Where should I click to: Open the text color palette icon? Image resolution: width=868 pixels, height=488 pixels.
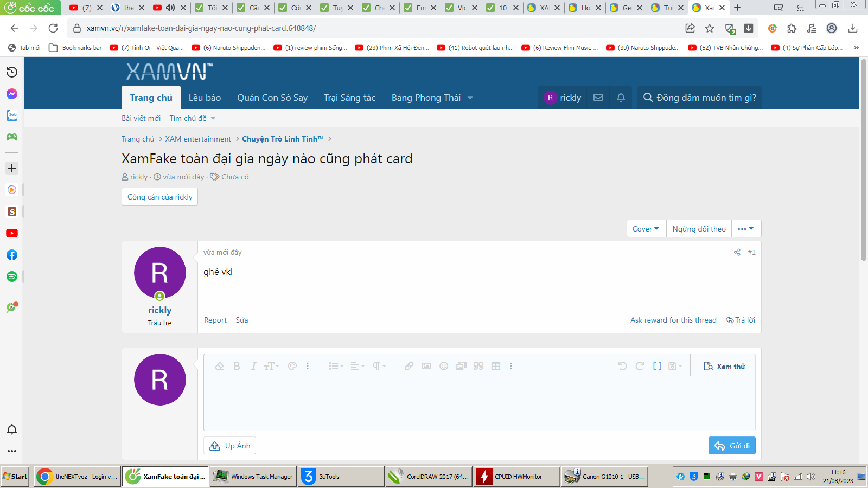(x=292, y=366)
